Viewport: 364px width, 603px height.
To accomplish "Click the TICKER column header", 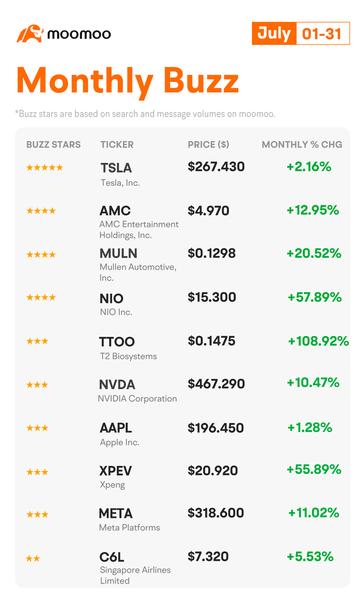I will 117,144.
